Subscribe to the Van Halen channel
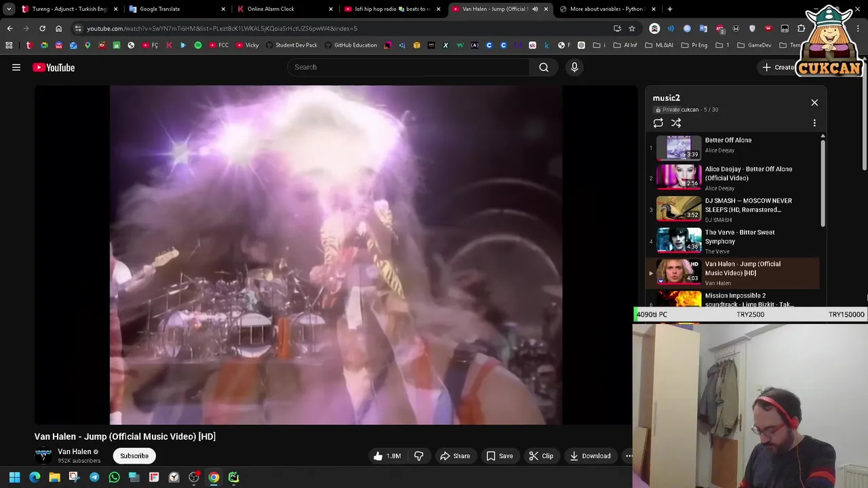Viewport: 868px width, 488px height. 134,456
